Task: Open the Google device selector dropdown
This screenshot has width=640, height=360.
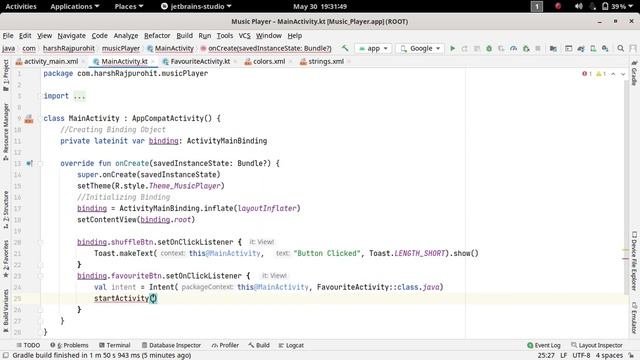Action: pos(420,48)
